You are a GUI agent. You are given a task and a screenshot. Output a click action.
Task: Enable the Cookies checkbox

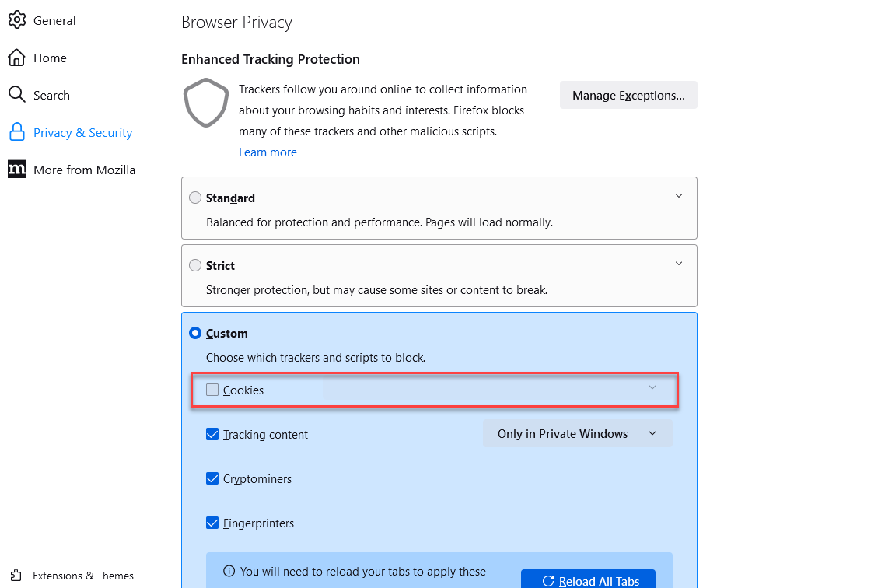(211, 389)
